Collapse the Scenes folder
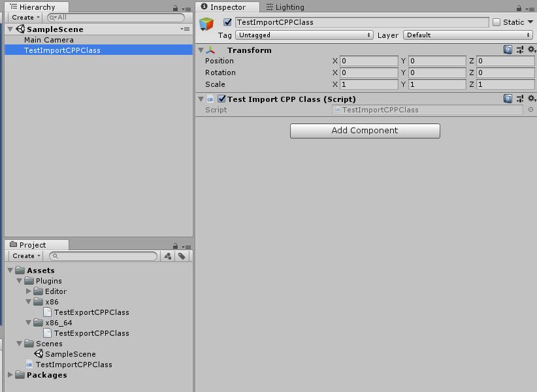 [20, 344]
